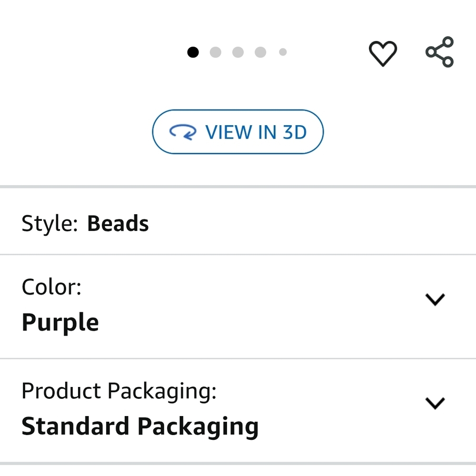Open the Color: Purple selector row
Viewport: 476px width, 476px height.
(x=238, y=307)
